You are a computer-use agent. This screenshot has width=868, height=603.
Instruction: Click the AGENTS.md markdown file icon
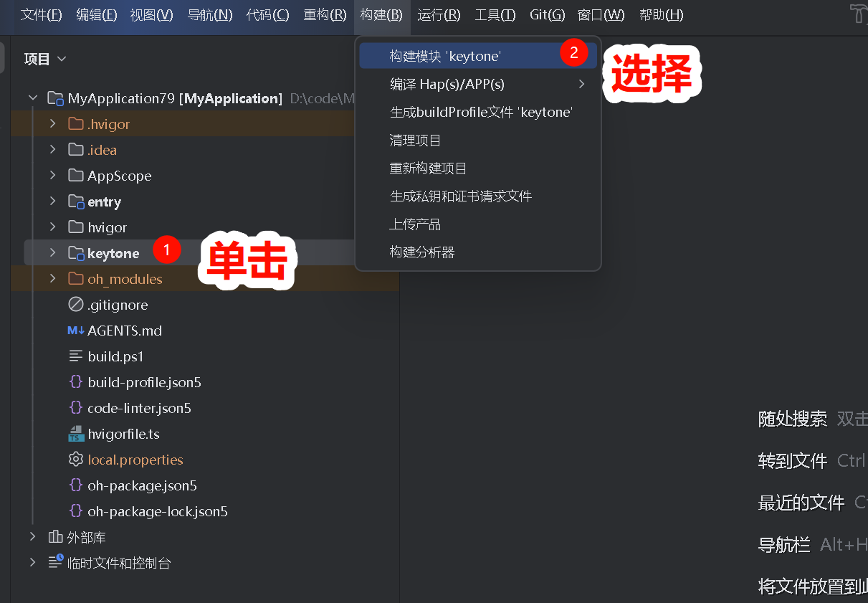76,331
